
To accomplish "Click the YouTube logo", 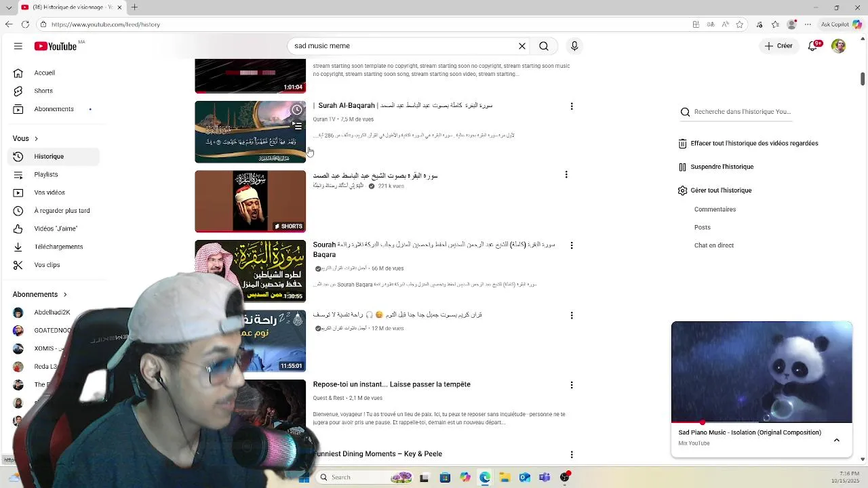I will click(x=56, y=46).
